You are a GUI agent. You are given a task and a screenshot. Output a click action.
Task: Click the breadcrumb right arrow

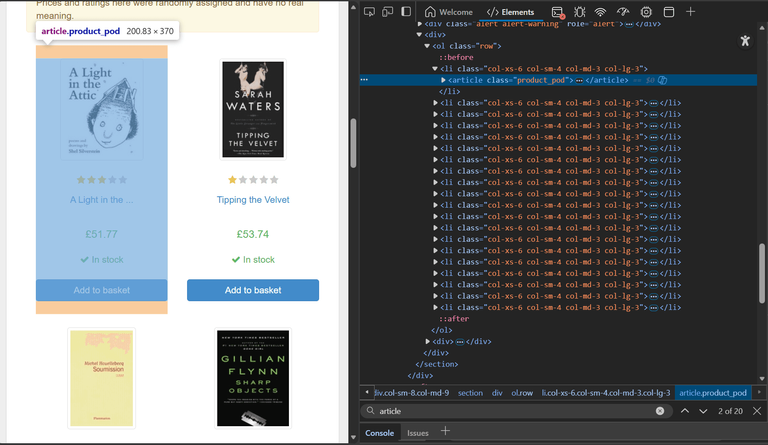tap(759, 392)
